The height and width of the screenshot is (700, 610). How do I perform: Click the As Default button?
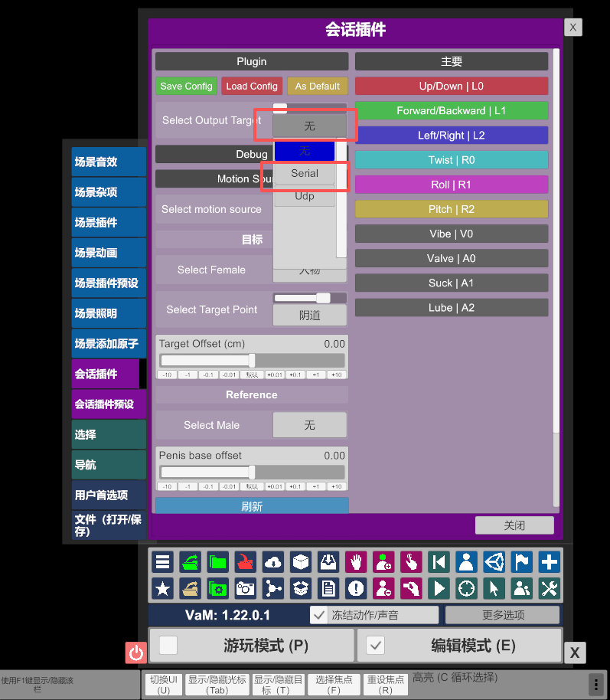pyautogui.click(x=318, y=87)
